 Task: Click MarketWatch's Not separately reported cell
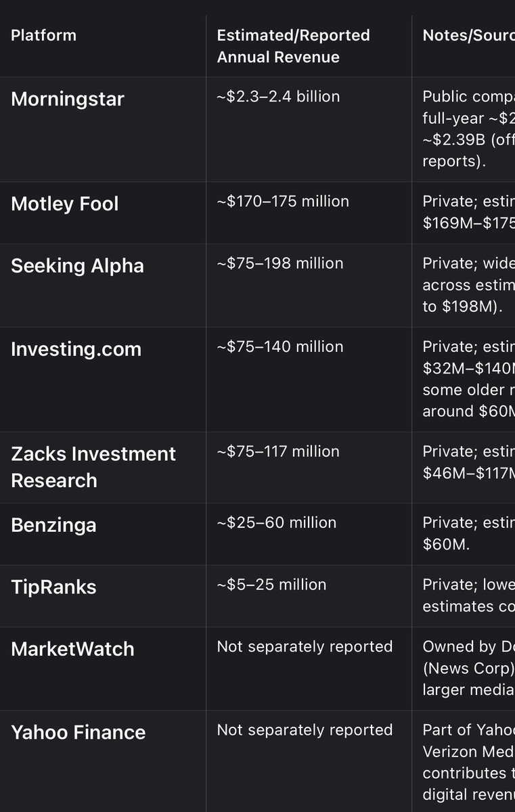(x=305, y=647)
